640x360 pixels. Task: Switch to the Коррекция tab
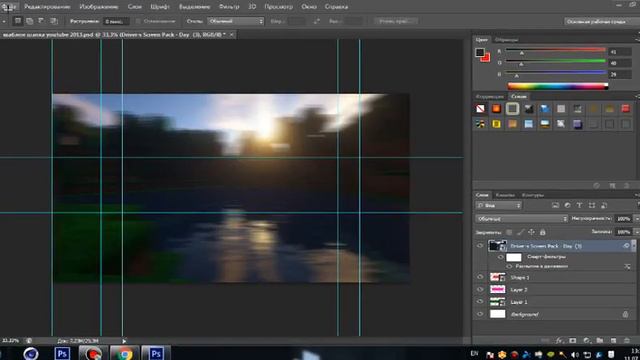tap(490, 96)
